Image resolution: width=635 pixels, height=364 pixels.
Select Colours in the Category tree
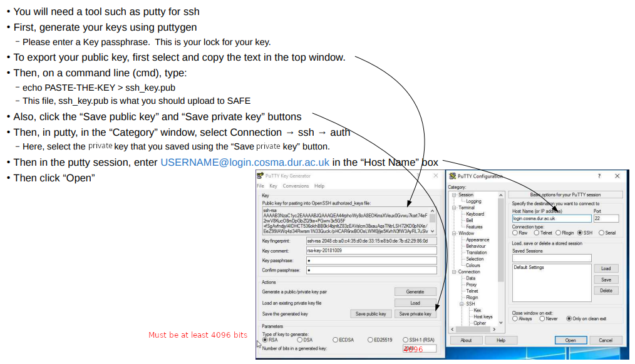point(473,266)
